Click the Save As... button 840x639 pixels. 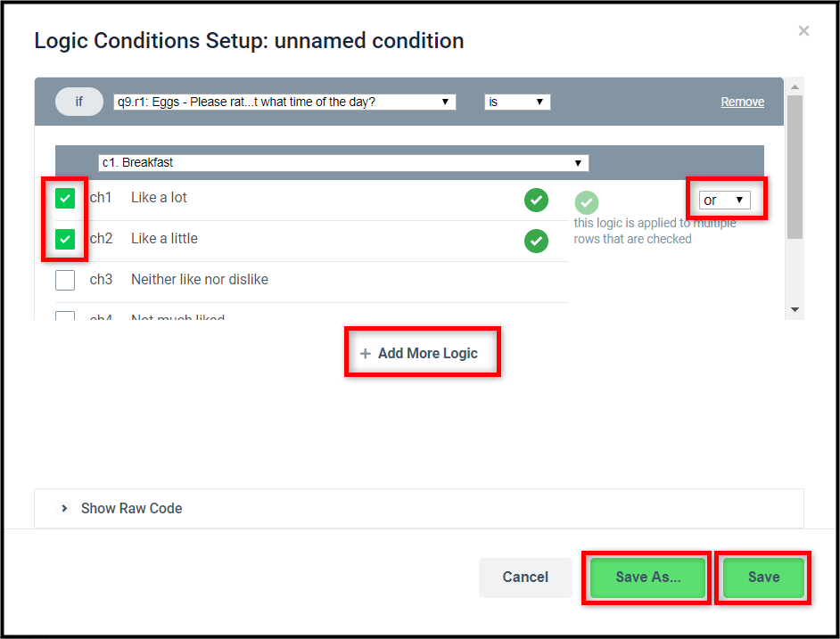(647, 578)
